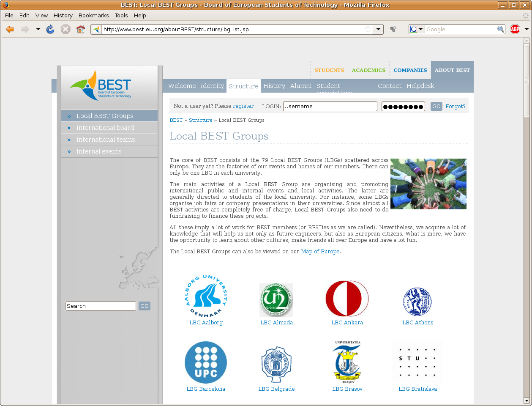Open the LBG Aalborg university logo
Screen dimensions: 532x406
[x=206, y=296]
